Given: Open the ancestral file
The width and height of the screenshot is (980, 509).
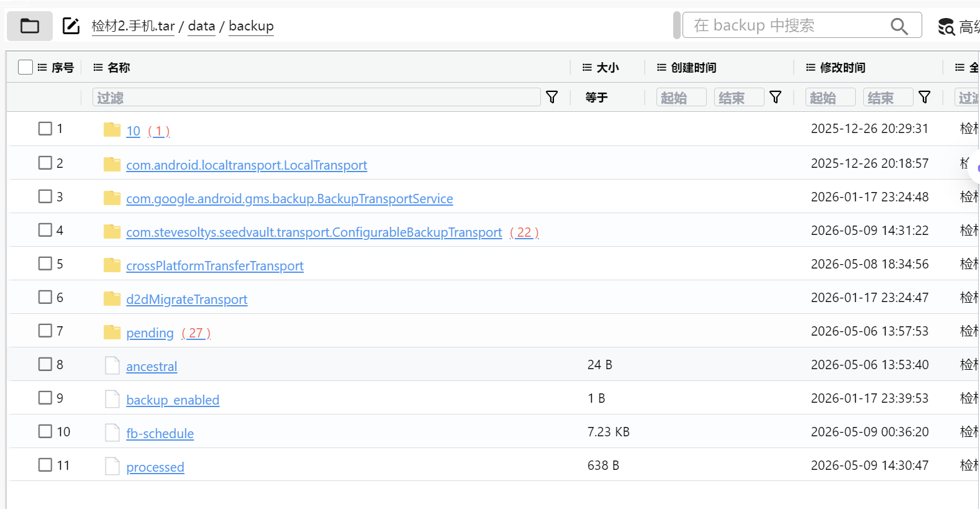Looking at the screenshot, I should [x=152, y=367].
